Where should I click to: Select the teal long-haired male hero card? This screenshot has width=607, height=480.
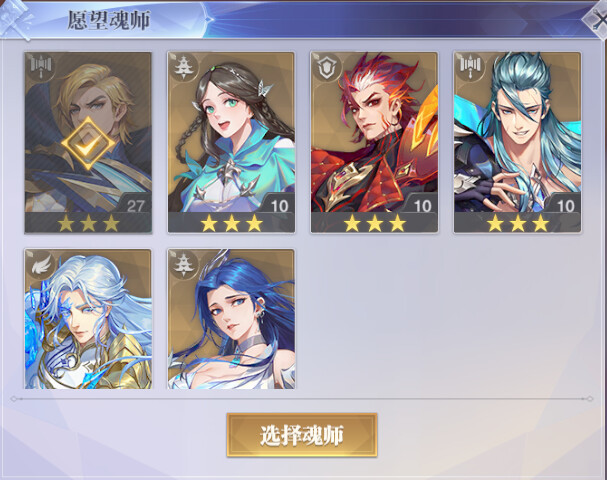[517, 142]
